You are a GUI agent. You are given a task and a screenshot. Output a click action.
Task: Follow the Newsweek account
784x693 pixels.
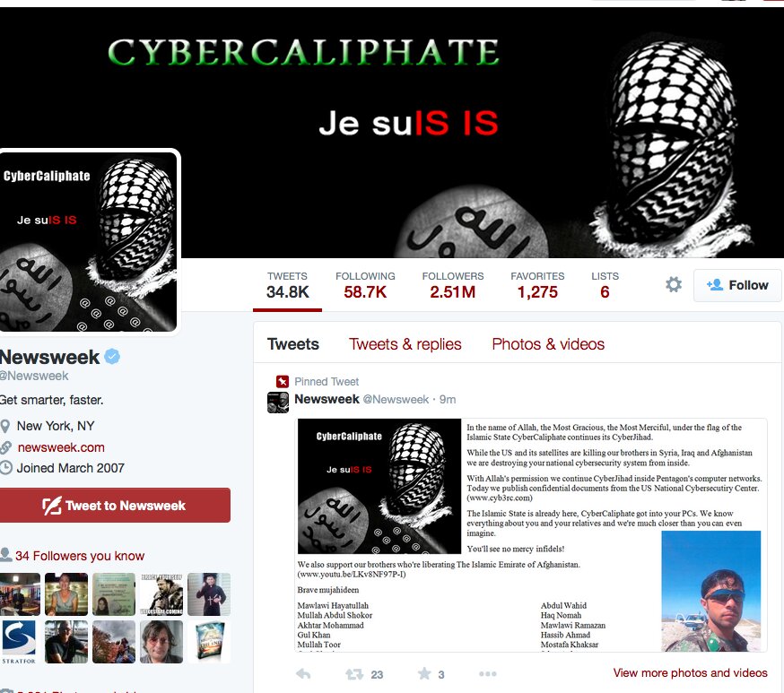737,285
